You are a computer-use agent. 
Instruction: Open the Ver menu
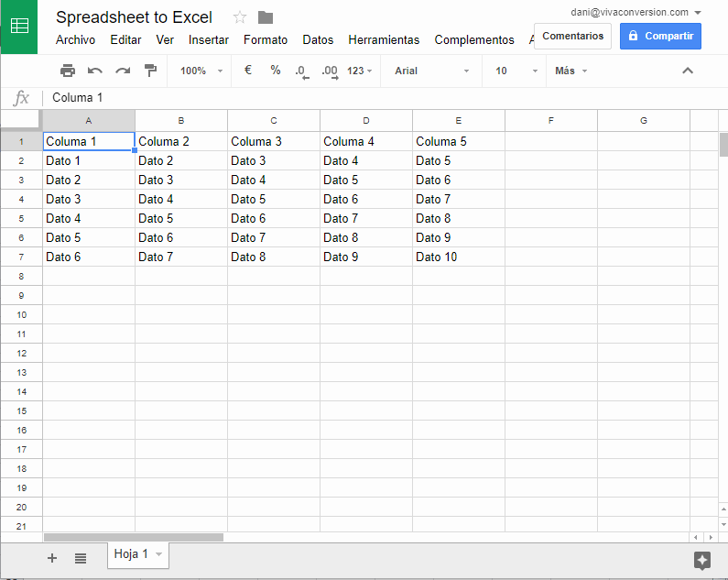tap(165, 40)
